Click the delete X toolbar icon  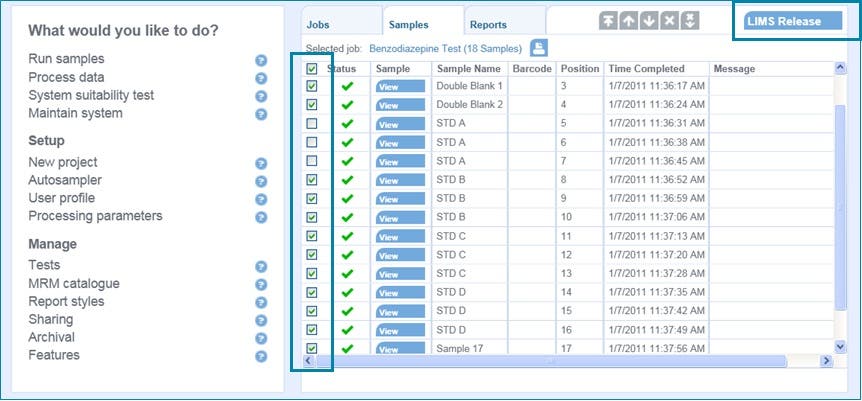pos(669,21)
